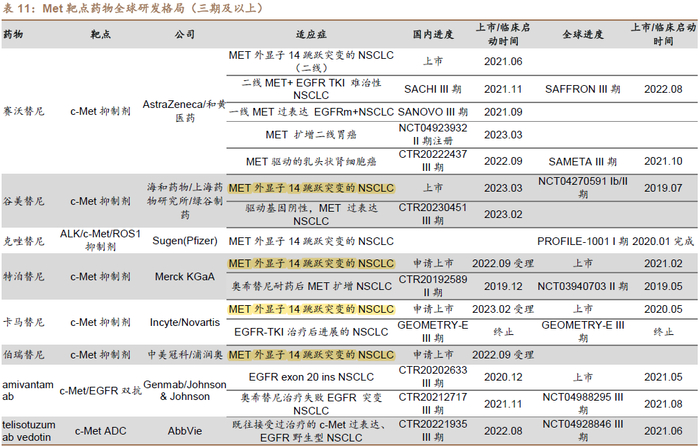
Task: Select the '药物' column header
Action: click(x=13, y=34)
